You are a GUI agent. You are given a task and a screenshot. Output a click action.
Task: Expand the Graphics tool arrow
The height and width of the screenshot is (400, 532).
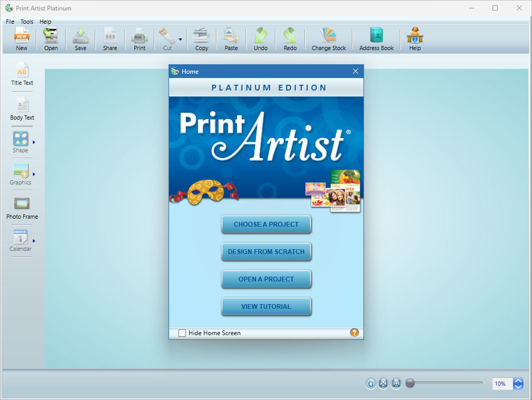click(x=34, y=174)
